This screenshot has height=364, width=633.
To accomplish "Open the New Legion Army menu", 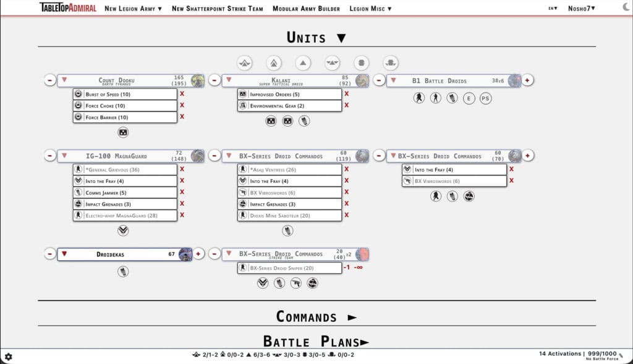I will coord(134,9).
